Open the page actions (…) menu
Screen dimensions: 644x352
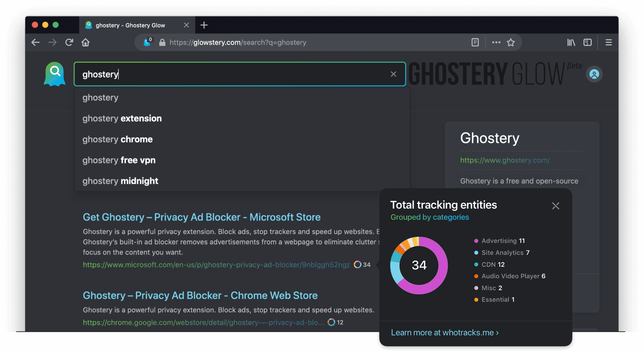click(496, 42)
